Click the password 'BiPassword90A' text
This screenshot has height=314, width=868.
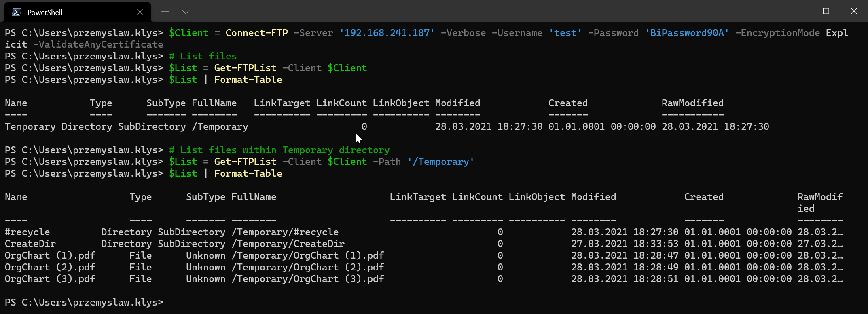point(687,33)
